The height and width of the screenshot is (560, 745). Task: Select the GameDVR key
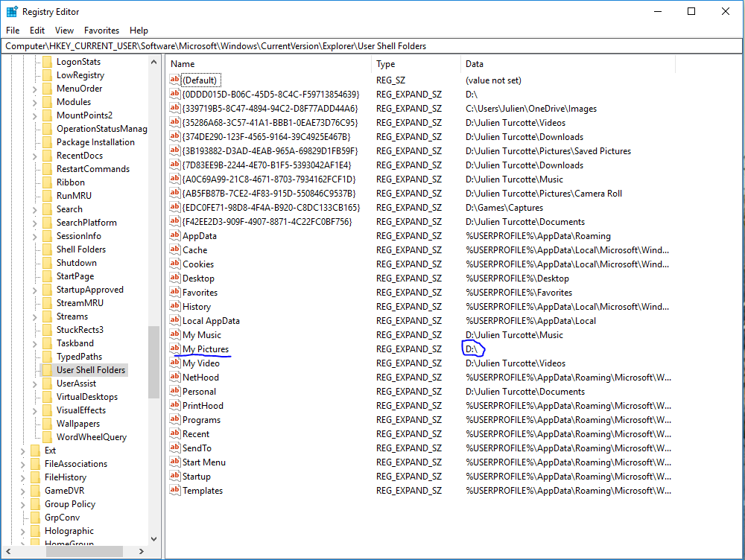[64, 490]
